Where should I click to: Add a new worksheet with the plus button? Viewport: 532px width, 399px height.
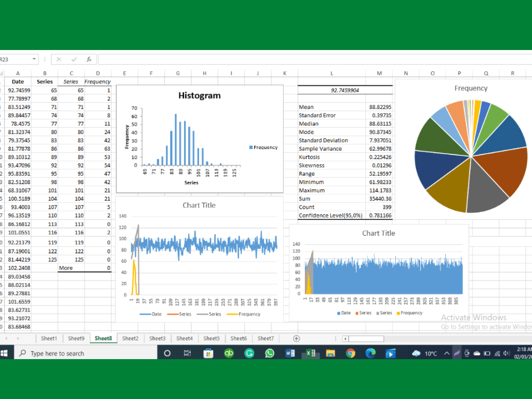click(295, 338)
